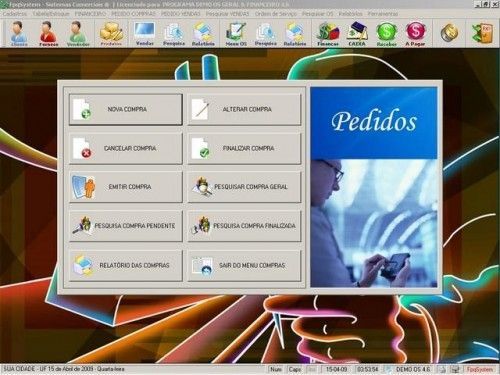Click the Relatório das Compras printer icon
Image resolution: width=500 pixels, height=375 pixels.
tap(83, 265)
